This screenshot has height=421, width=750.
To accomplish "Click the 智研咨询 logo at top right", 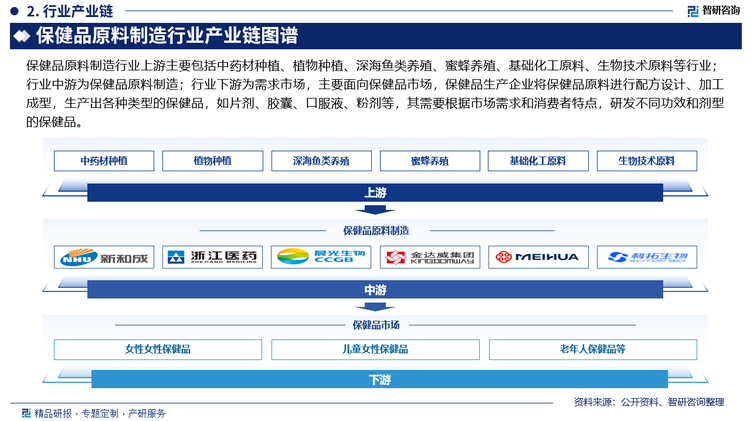I will 713,11.
